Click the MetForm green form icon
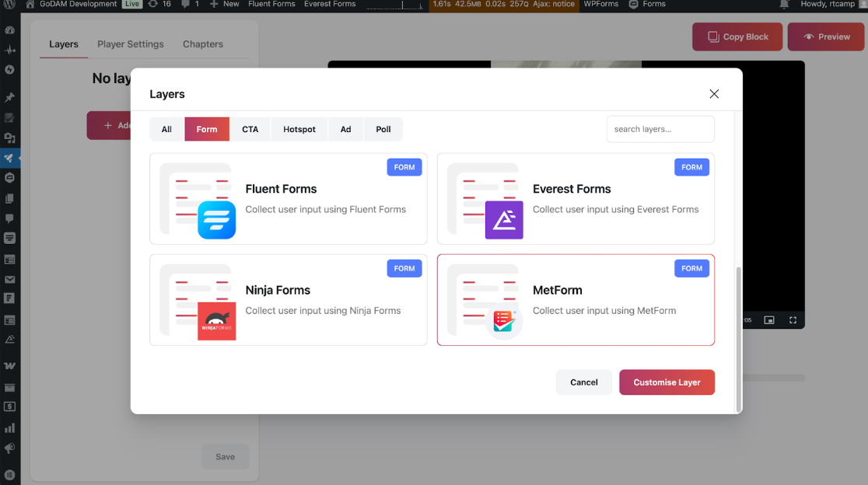The width and height of the screenshot is (868, 485). point(502,321)
